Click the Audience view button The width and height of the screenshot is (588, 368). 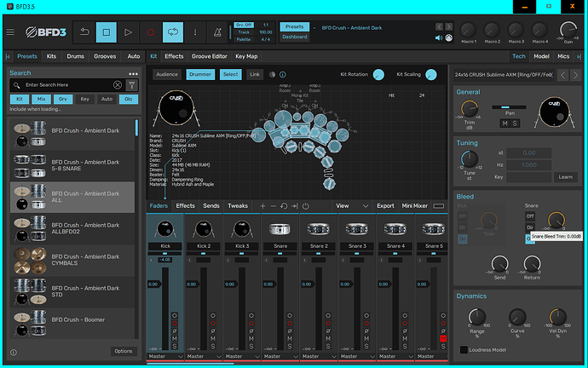tap(167, 75)
